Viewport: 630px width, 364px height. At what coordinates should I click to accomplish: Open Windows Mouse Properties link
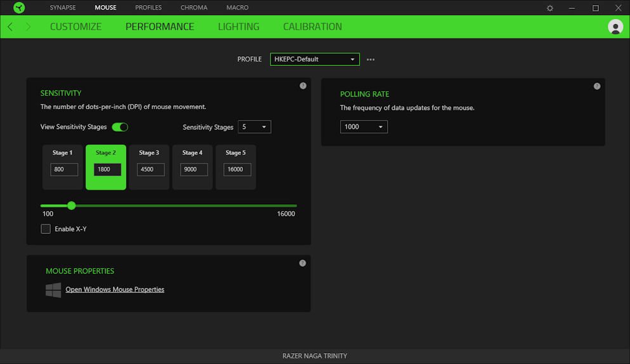tap(115, 289)
